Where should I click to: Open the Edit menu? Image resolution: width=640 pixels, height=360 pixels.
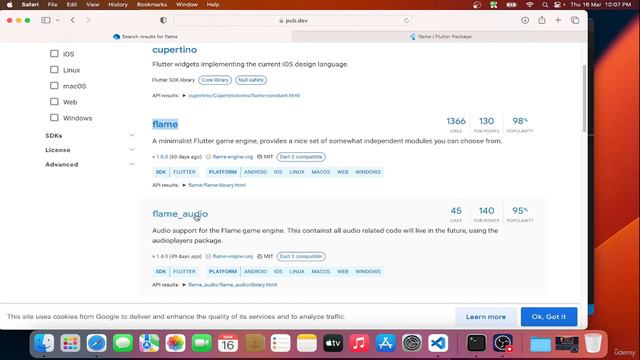72,4
